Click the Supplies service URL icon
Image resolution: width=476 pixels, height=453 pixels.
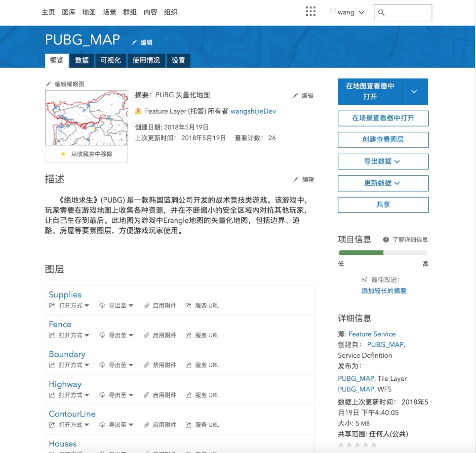point(188,305)
